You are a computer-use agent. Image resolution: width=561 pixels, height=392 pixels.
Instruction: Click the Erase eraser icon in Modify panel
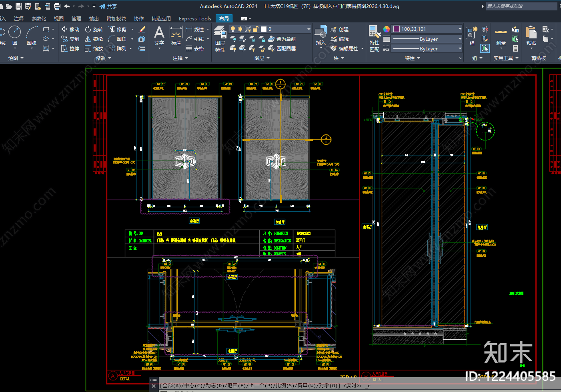[x=142, y=29]
